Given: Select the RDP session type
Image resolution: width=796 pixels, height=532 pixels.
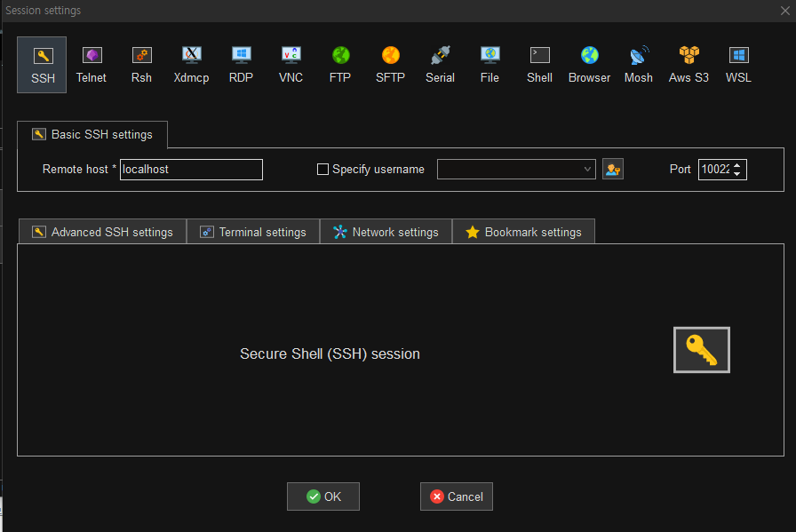Looking at the screenshot, I should click(241, 65).
